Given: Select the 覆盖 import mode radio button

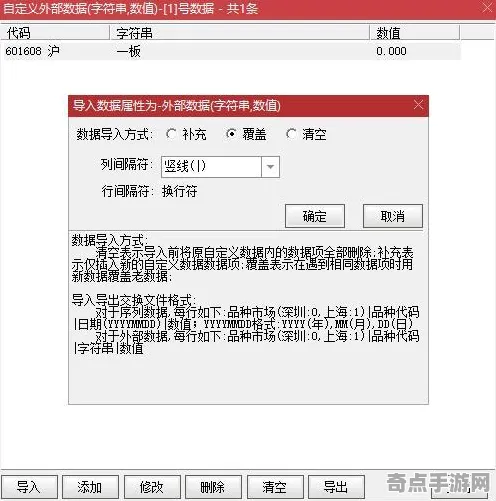Looking at the screenshot, I should click(231, 134).
